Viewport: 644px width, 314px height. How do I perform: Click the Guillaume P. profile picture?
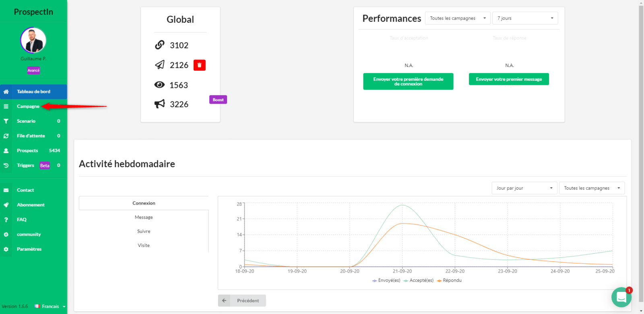(x=33, y=40)
